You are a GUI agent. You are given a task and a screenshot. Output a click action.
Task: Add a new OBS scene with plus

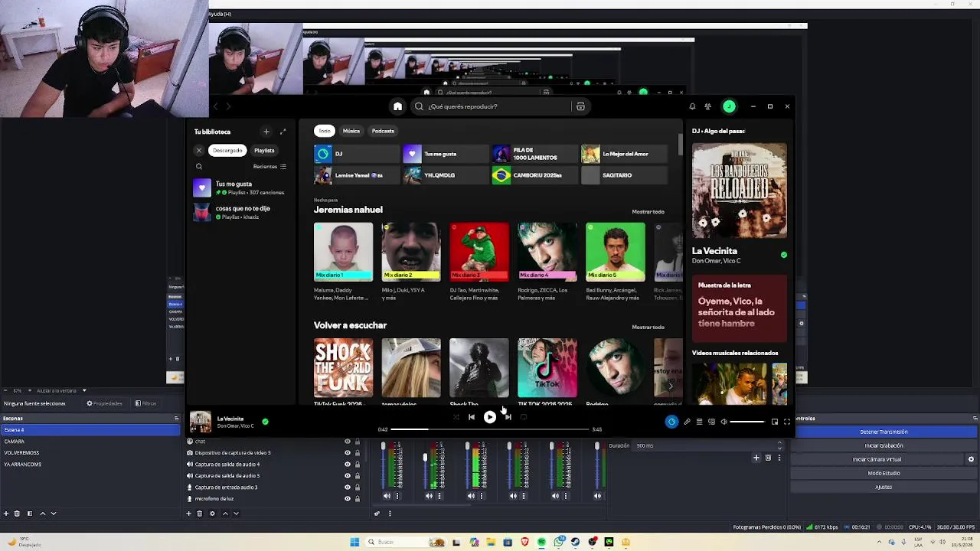point(6,514)
